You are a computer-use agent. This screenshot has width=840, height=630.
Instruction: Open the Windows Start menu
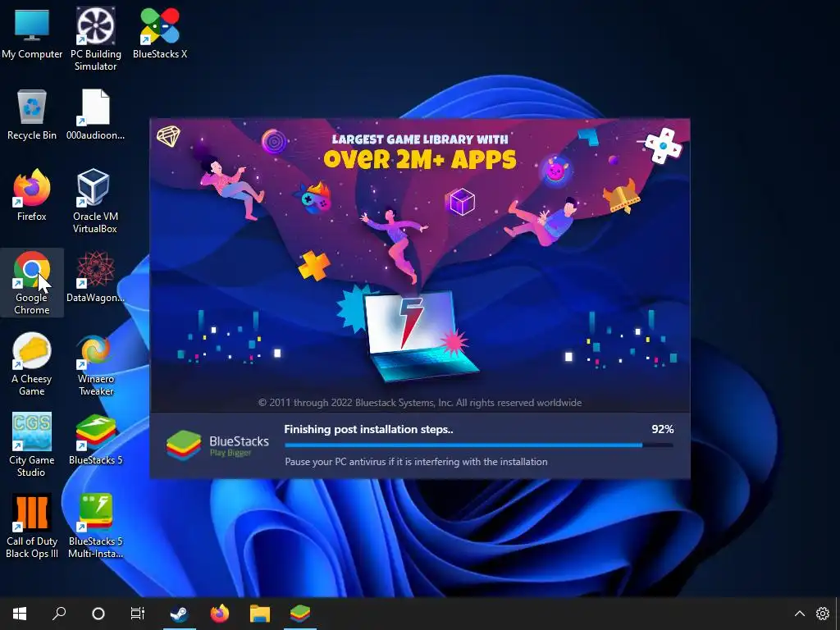(x=20, y=614)
